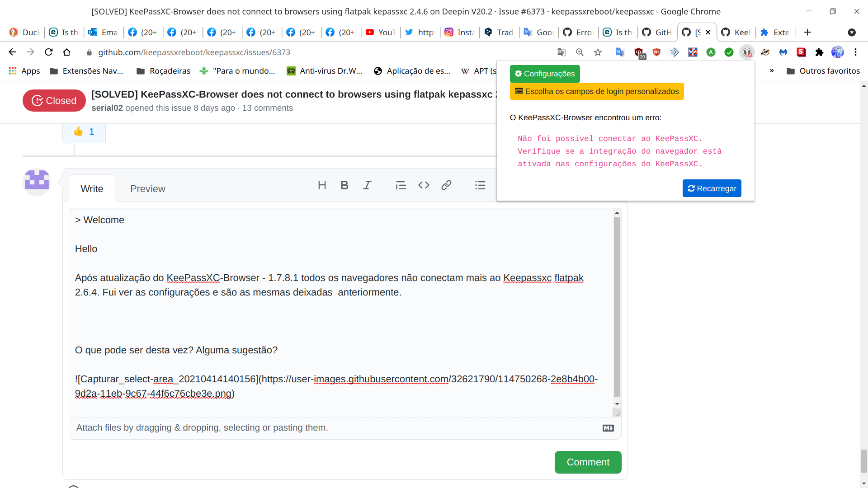
Task: Open the uBlock Origin extension
Action: coord(639,52)
